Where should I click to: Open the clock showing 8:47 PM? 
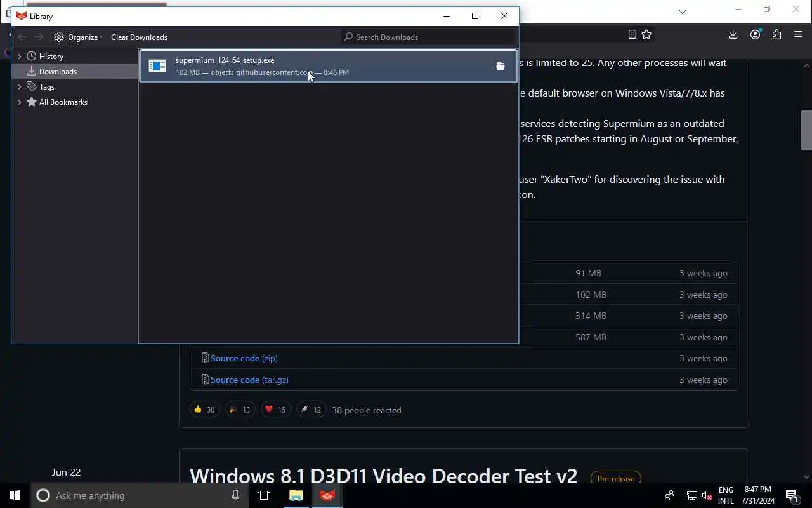(758, 495)
